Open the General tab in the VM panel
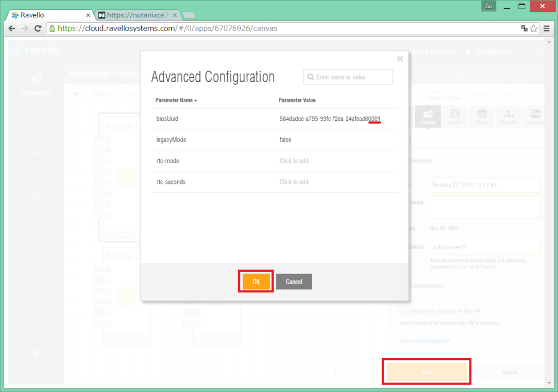 pos(428,117)
